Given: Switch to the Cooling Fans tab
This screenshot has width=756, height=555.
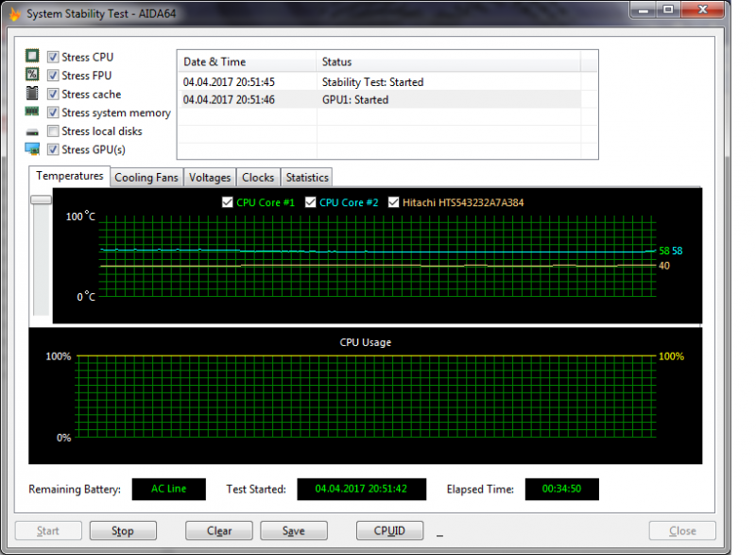Looking at the screenshot, I should tap(146, 178).
